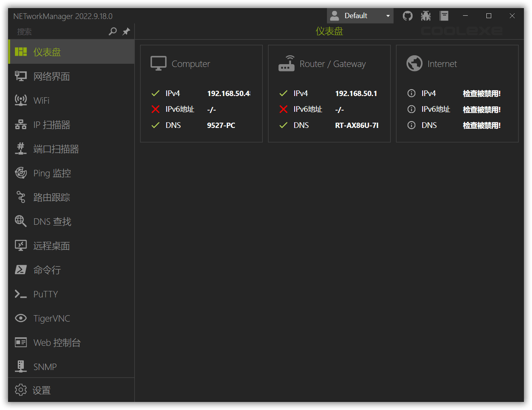Open 网络界面 network interface page

pyautogui.click(x=71, y=76)
